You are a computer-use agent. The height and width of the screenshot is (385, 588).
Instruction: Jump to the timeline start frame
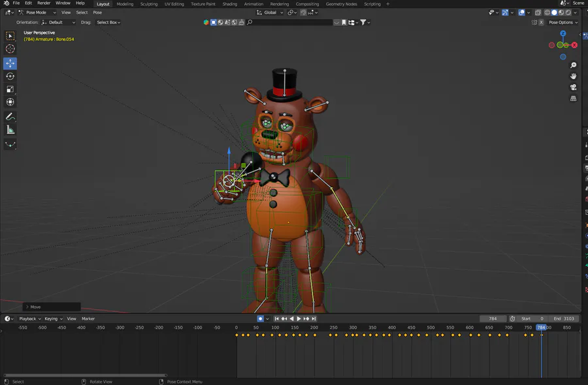277,318
